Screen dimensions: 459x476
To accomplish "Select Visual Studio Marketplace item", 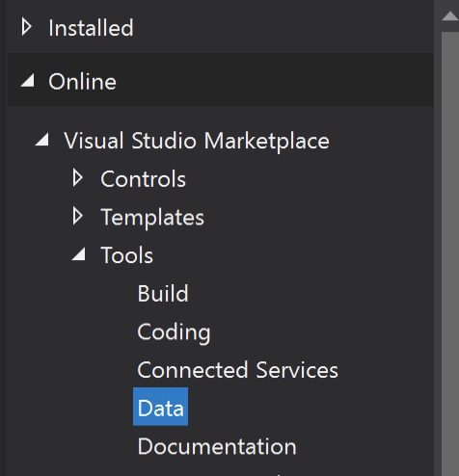I will 197,141.
